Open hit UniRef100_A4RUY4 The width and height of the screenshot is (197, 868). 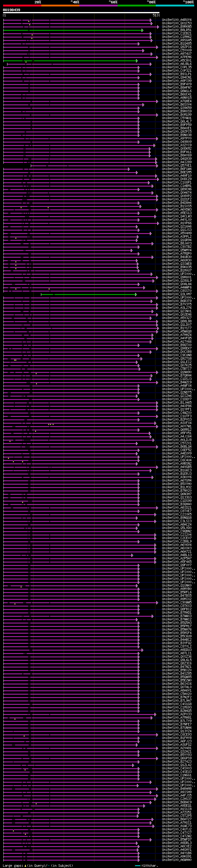(x=177, y=20)
